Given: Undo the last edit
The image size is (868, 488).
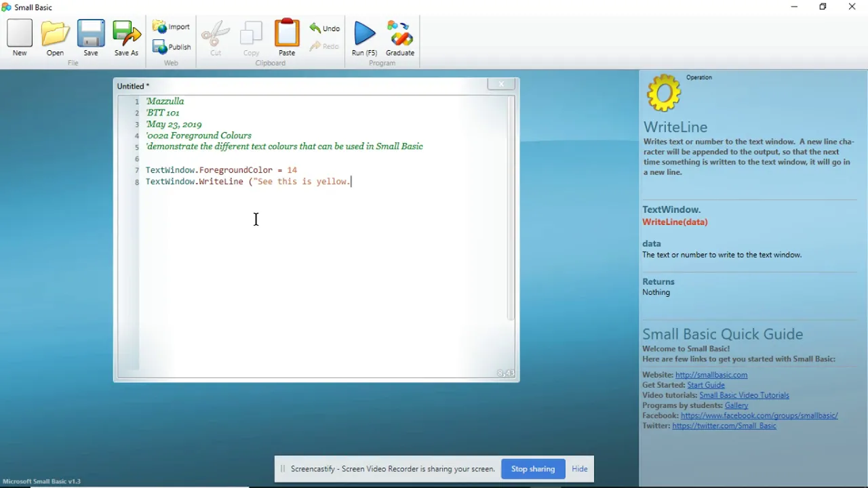Looking at the screenshot, I should pos(325,28).
